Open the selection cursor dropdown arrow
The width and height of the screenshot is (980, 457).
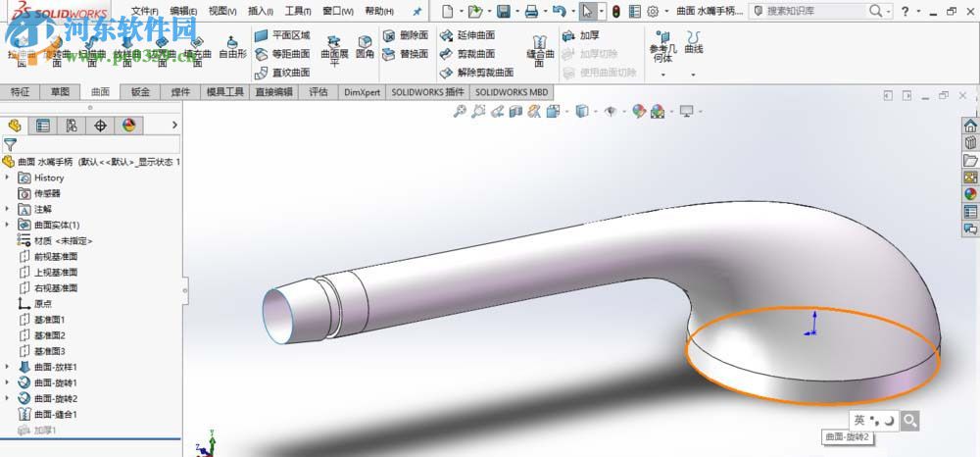click(602, 11)
